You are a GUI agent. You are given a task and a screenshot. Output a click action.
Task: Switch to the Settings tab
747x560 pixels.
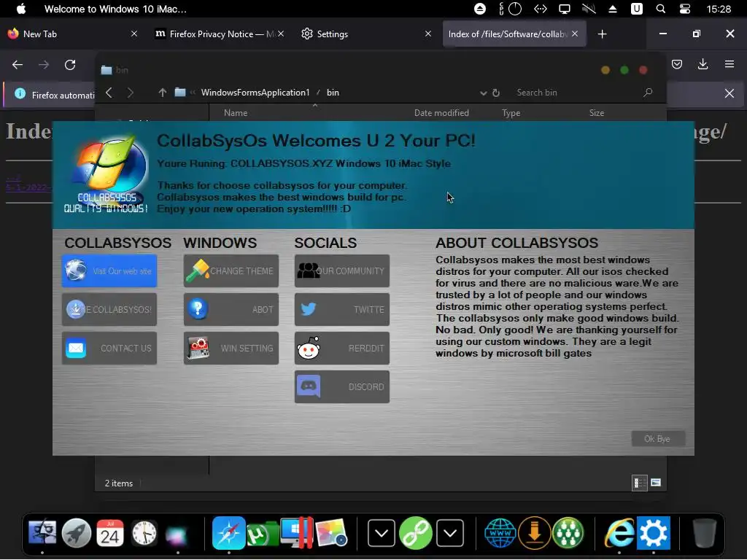pyautogui.click(x=366, y=34)
